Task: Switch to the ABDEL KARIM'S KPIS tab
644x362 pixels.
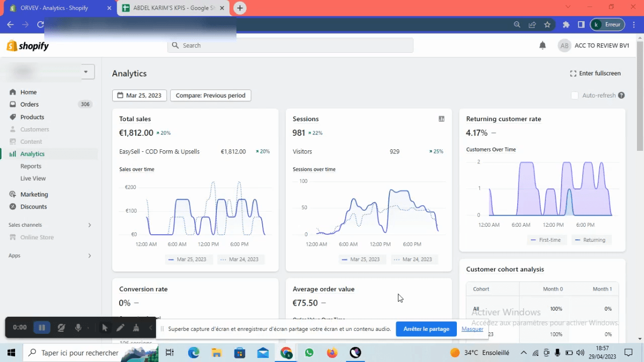Action: [x=174, y=8]
